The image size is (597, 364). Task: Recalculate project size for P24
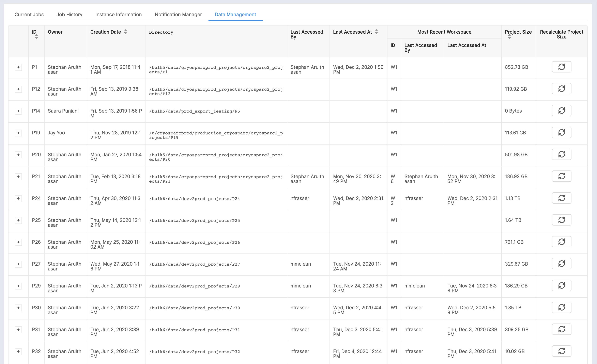pos(561,198)
